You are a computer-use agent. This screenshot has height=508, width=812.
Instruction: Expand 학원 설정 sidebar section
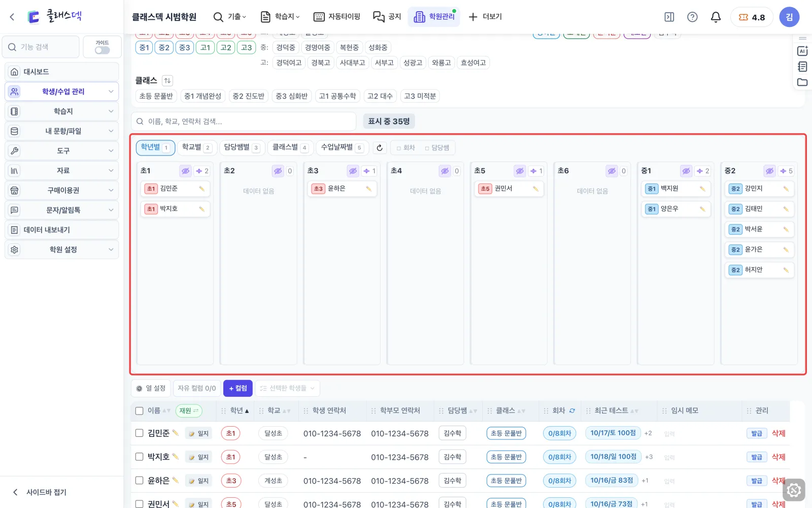[x=62, y=250]
